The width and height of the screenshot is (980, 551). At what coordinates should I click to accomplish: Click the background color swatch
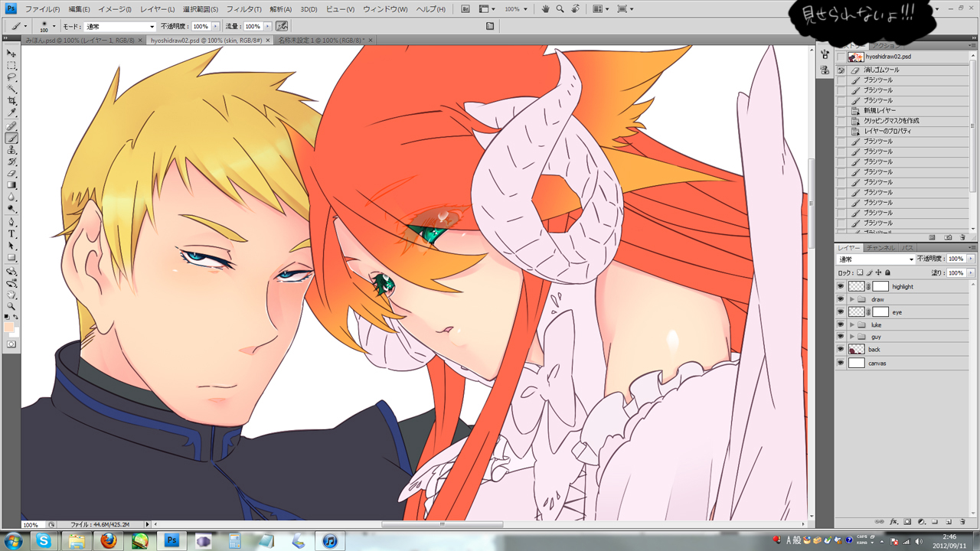(x=15, y=333)
